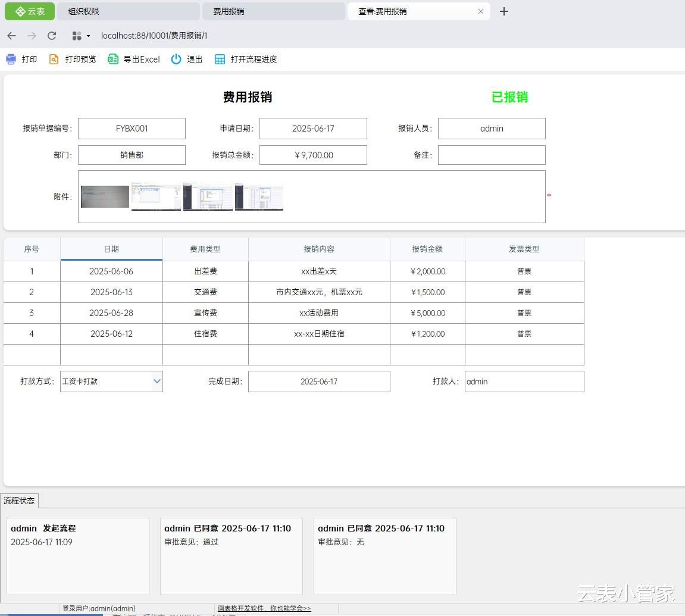The image size is (685, 616).
Task: Select the 宣传费 expense type cell
Action: point(205,313)
